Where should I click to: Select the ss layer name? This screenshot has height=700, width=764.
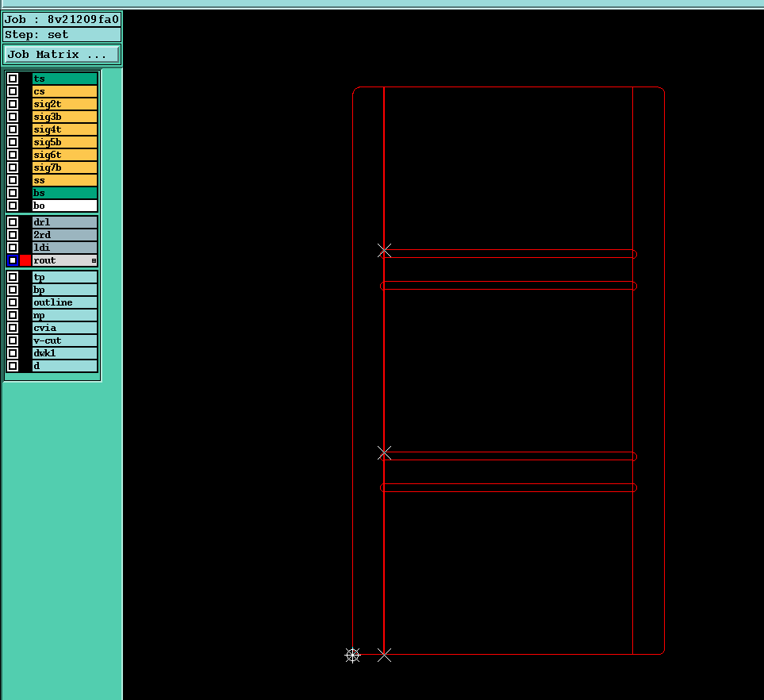point(65,180)
